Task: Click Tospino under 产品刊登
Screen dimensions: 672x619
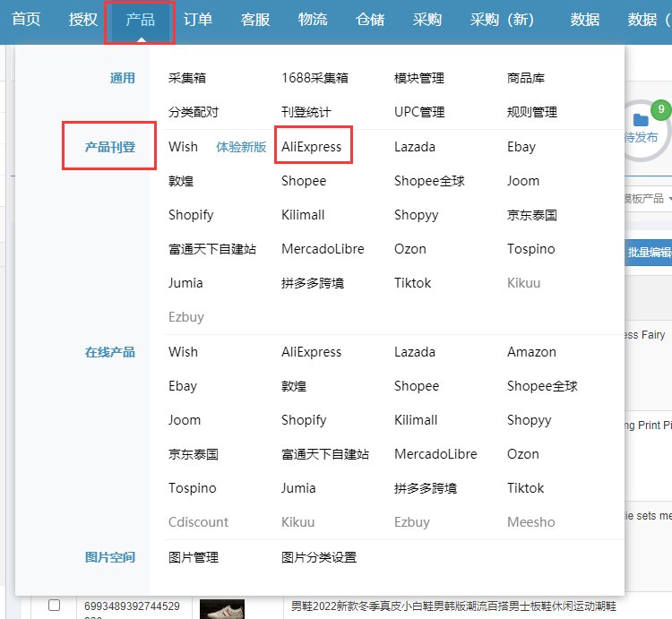Action: click(x=531, y=249)
